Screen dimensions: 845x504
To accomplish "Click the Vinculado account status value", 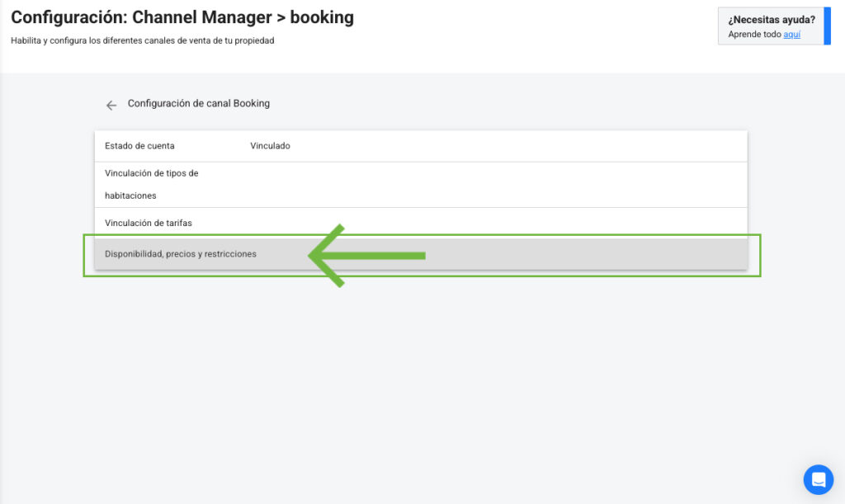I will (x=270, y=146).
